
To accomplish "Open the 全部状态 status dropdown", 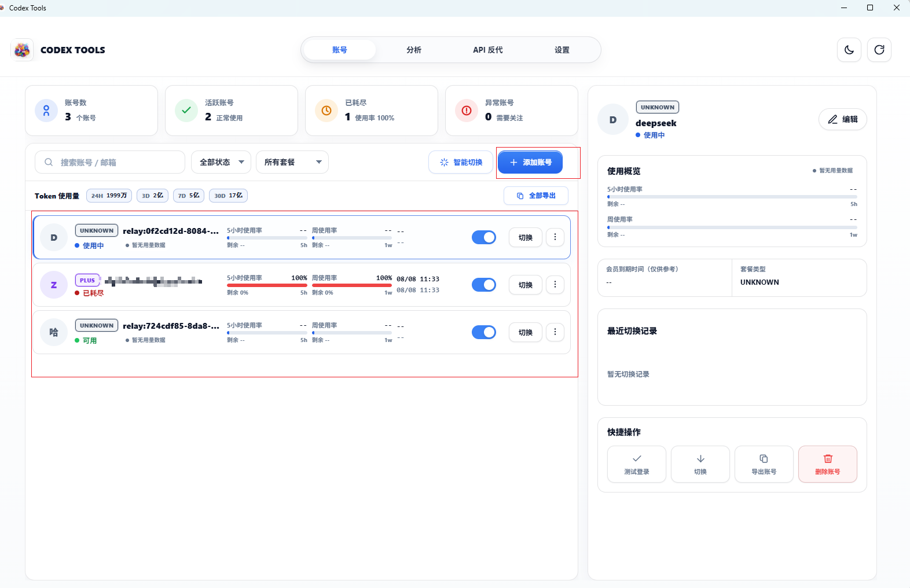I will (221, 163).
